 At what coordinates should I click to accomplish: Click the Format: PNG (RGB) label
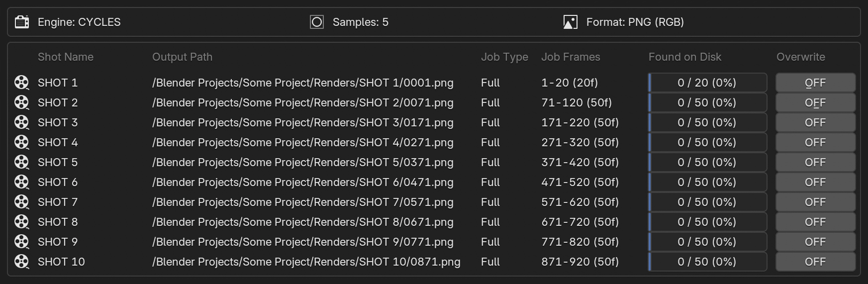point(635,22)
